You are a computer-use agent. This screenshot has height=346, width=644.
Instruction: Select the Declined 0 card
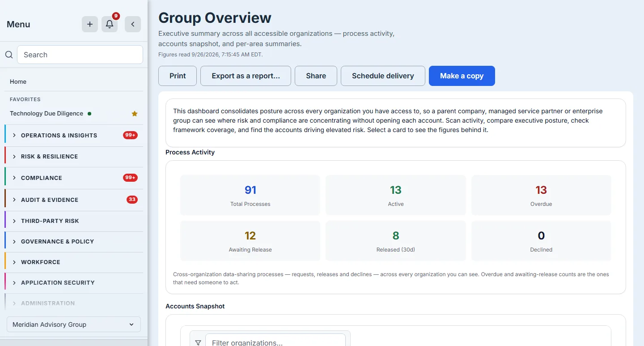coord(541,241)
